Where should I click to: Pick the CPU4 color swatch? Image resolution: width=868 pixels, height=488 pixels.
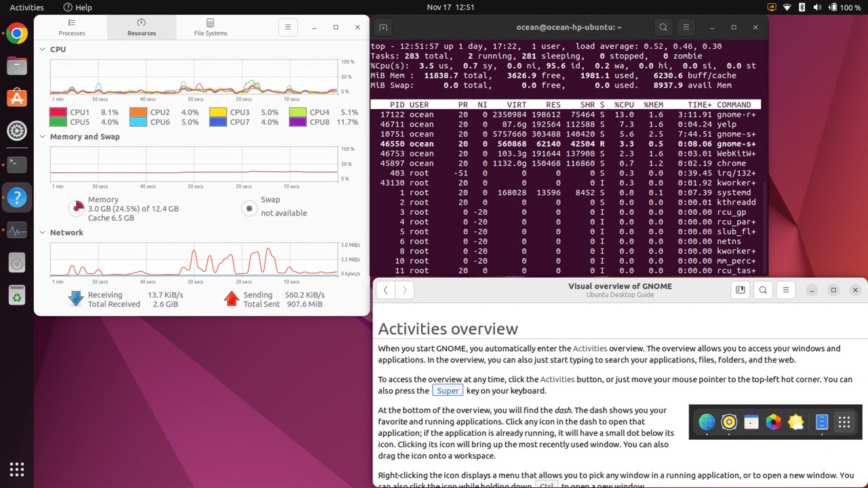298,113
